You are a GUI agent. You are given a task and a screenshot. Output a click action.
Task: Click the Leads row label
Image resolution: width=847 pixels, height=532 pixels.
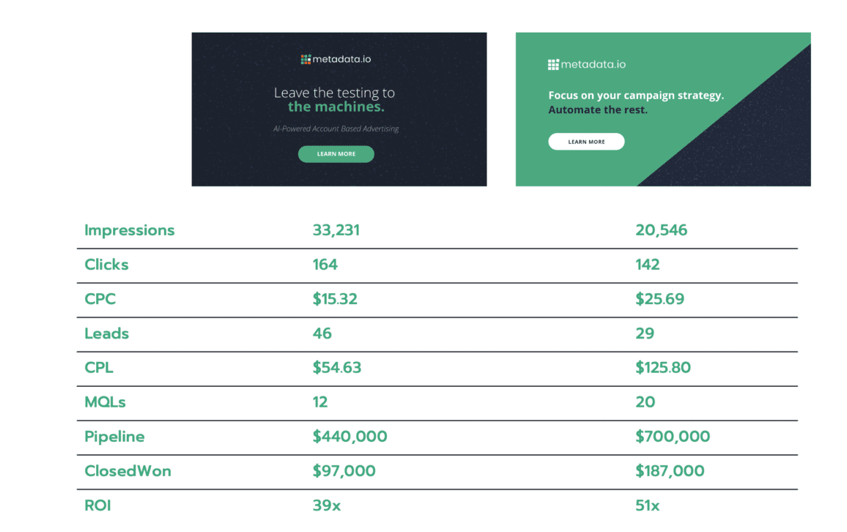pos(106,333)
